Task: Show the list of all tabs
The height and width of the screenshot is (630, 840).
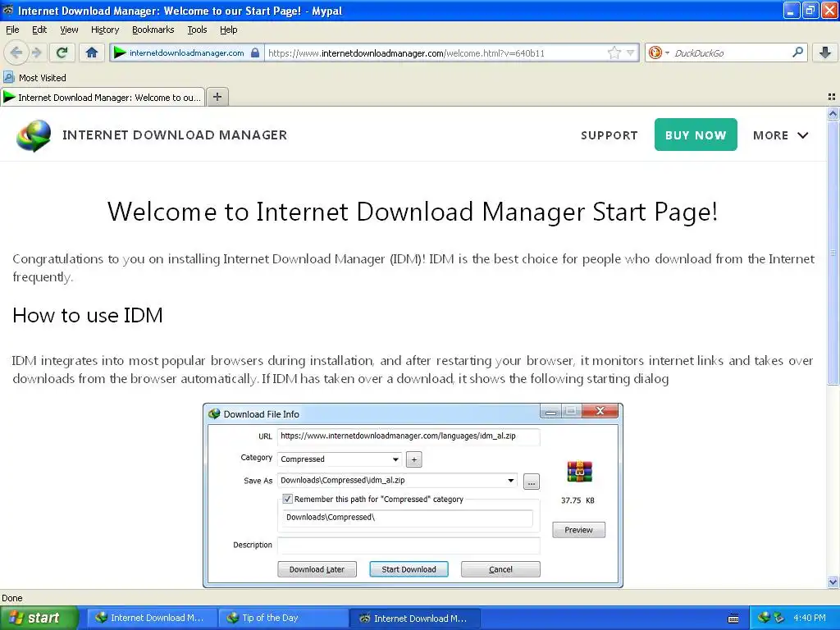Action: pos(832,97)
